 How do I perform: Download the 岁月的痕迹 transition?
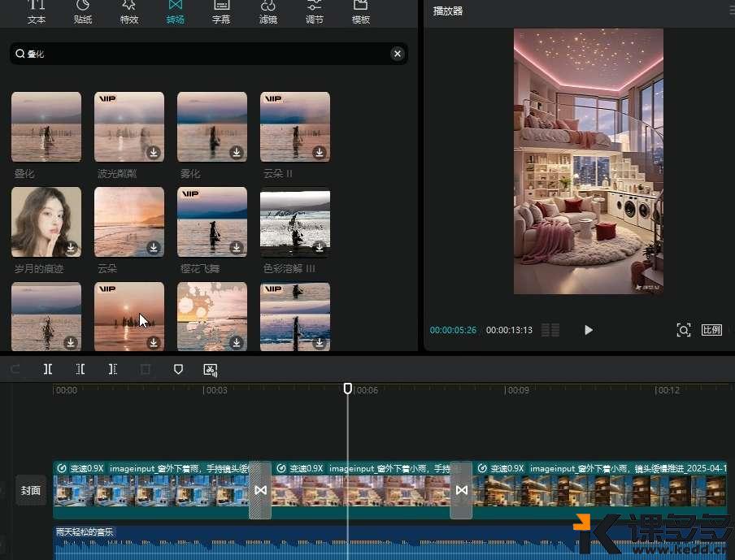(71, 247)
